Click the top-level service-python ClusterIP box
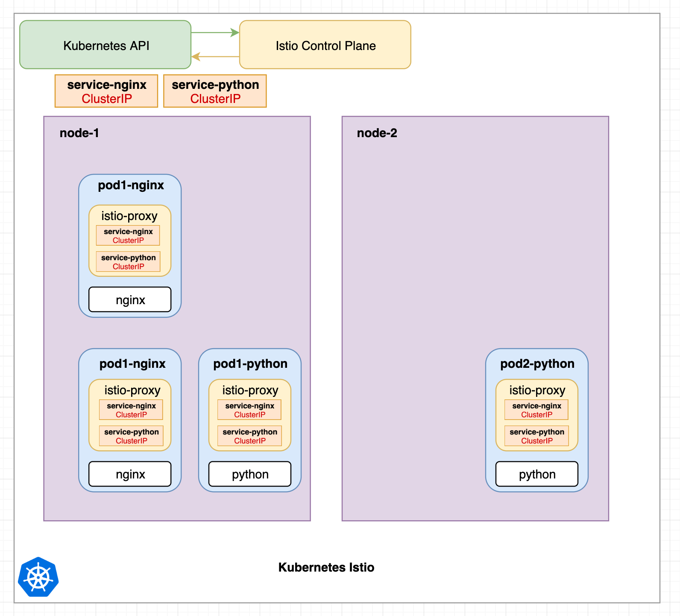This screenshot has height=616, width=680. tap(215, 91)
